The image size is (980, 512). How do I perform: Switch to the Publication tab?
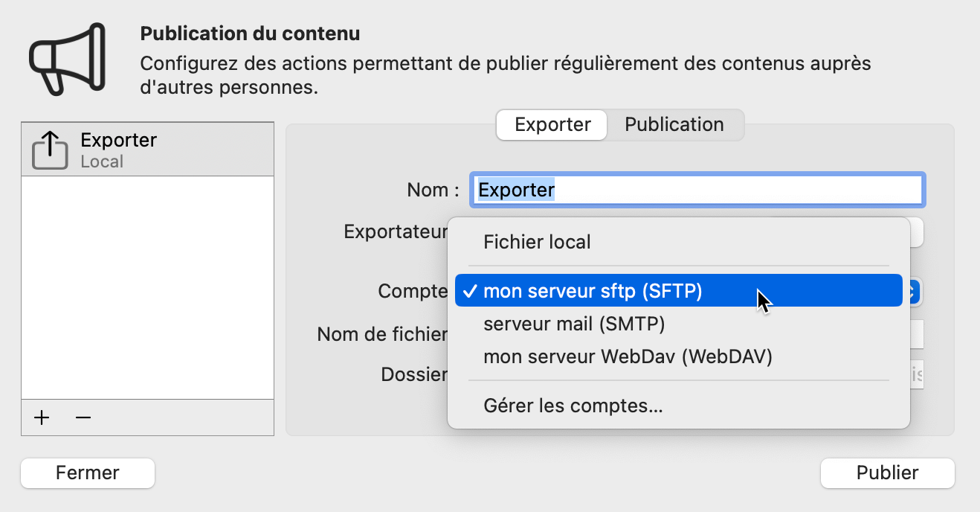[674, 124]
